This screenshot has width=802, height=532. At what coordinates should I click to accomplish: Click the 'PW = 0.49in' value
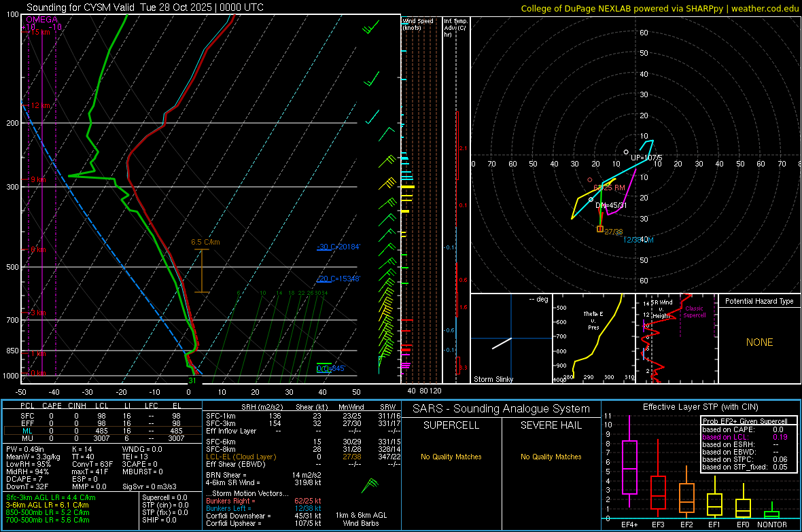click(24, 449)
